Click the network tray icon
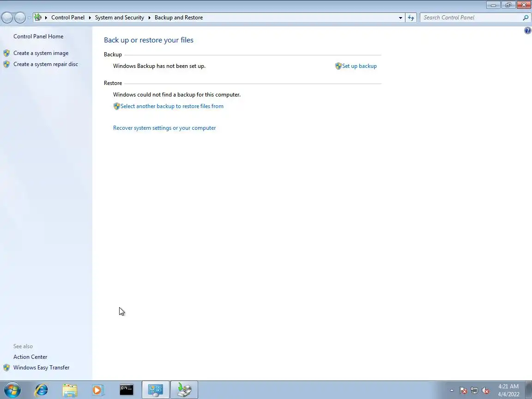The image size is (532, 399). [474, 391]
